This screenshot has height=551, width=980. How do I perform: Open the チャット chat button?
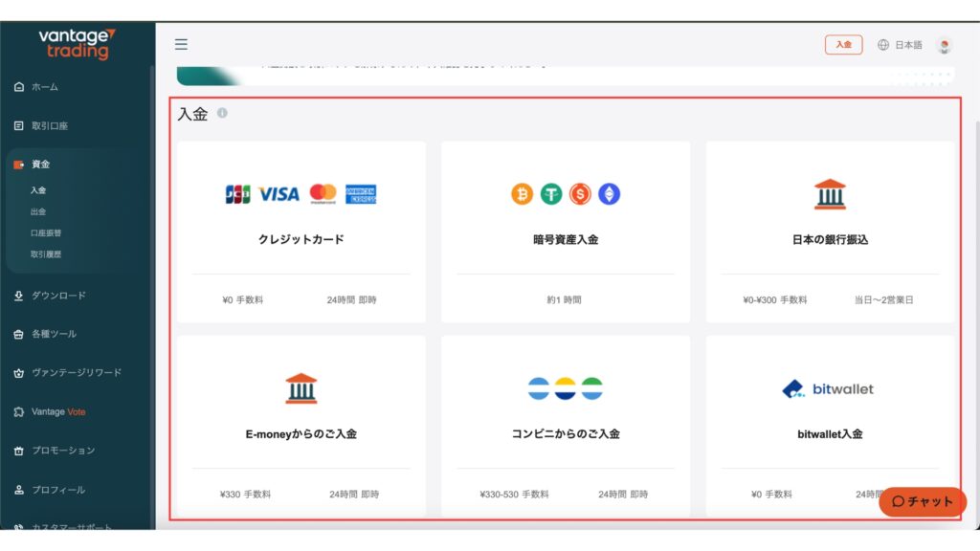923,501
